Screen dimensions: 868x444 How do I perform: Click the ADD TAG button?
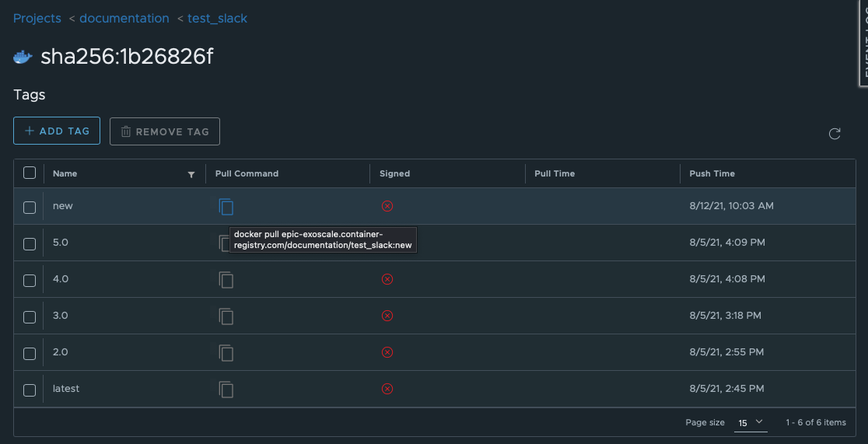57,131
